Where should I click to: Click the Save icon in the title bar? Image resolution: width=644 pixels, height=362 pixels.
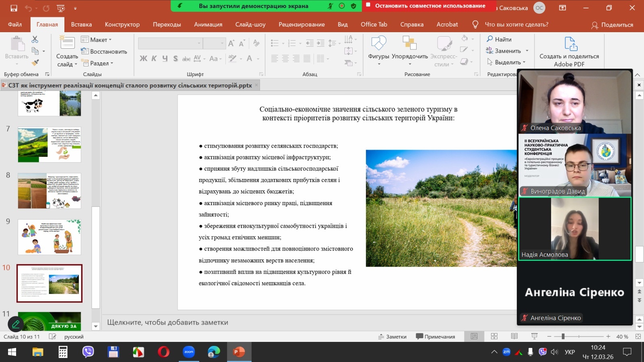(14, 8)
